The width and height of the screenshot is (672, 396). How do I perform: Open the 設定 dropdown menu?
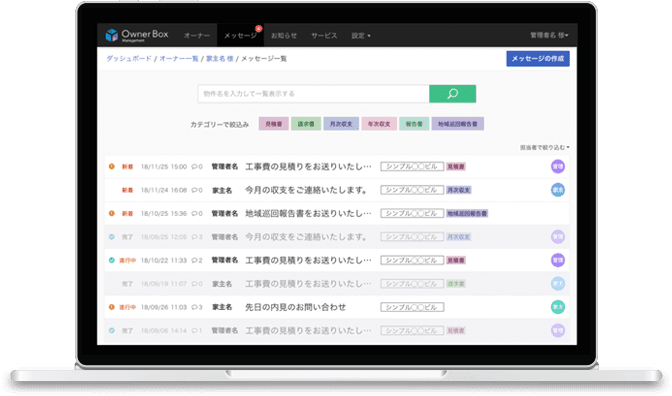[x=361, y=36]
